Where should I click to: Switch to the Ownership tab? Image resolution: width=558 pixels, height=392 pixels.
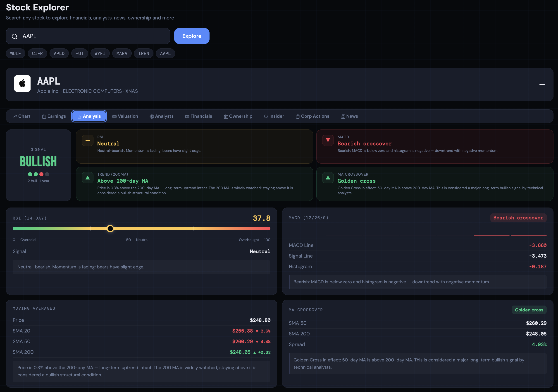tap(238, 116)
